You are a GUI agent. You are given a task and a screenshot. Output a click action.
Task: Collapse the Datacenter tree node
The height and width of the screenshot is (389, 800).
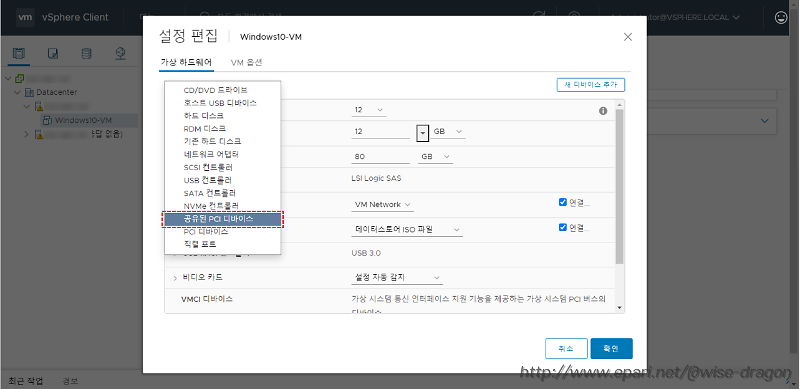click(18, 92)
